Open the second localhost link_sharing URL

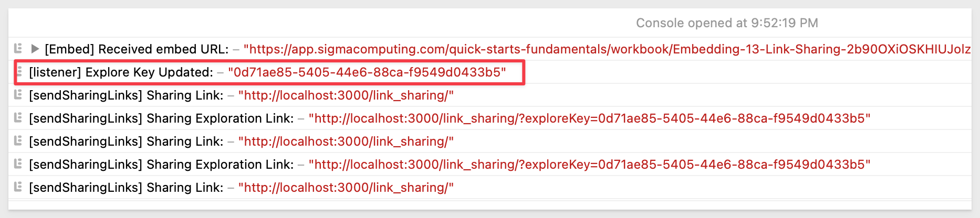click(x=346, y=141)
